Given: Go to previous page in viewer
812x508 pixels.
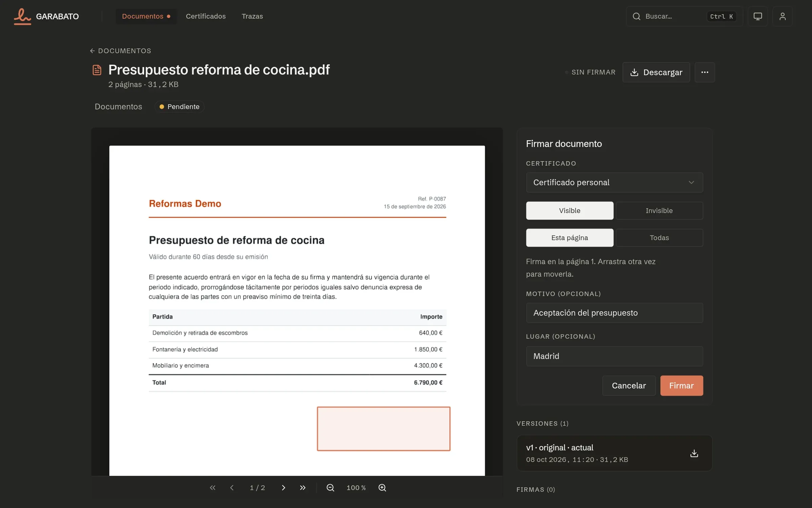Looking at the screenshot, I should (232, 488).
